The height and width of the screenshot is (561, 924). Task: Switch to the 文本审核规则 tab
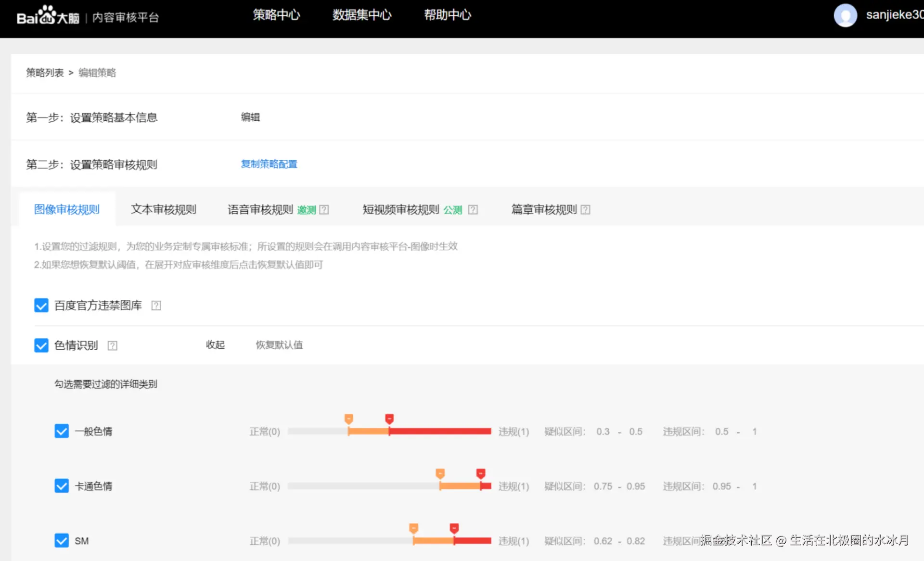(164, 210)
